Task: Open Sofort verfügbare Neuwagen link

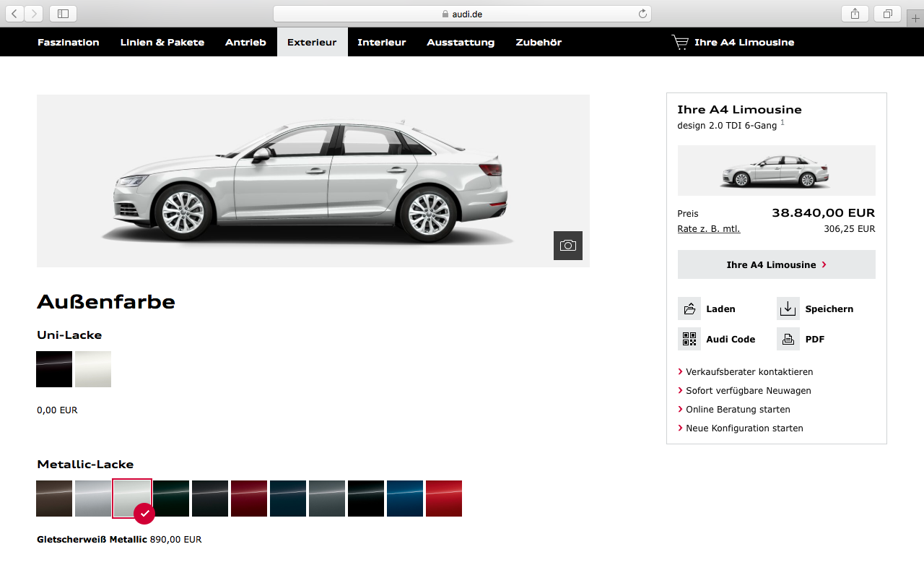Action: coord(749,391)
